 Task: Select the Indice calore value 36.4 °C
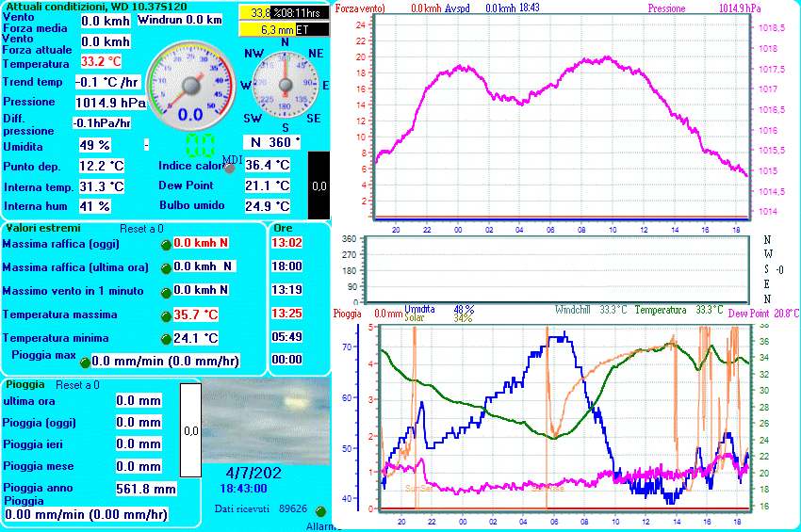click(x=268, y=165)
